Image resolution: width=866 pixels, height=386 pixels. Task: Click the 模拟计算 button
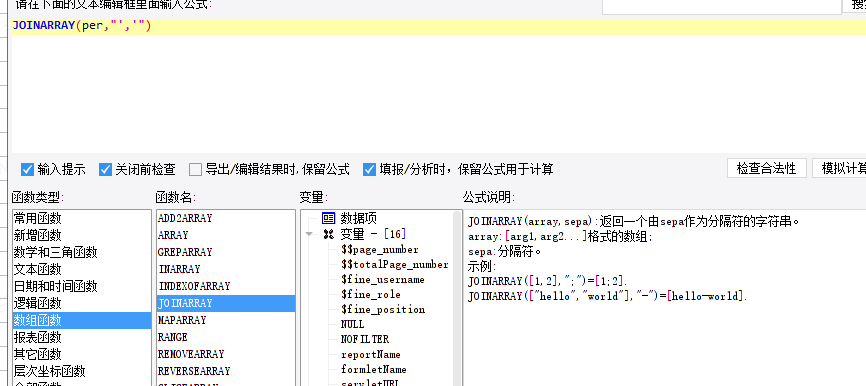[839, 168]
